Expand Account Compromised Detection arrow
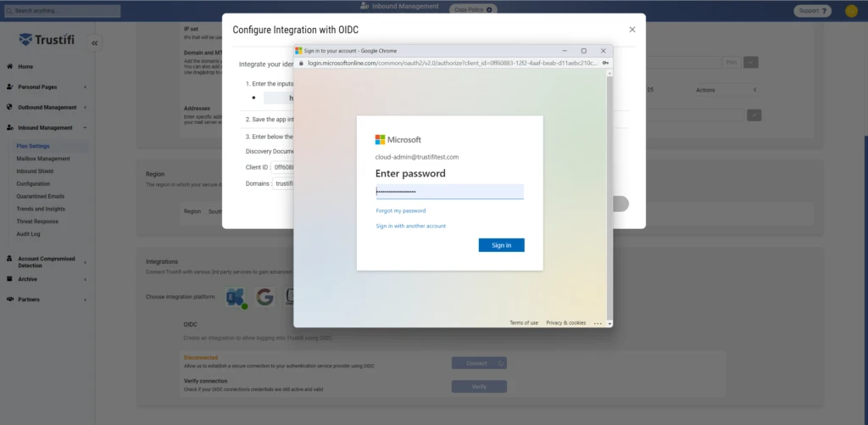 85,262
